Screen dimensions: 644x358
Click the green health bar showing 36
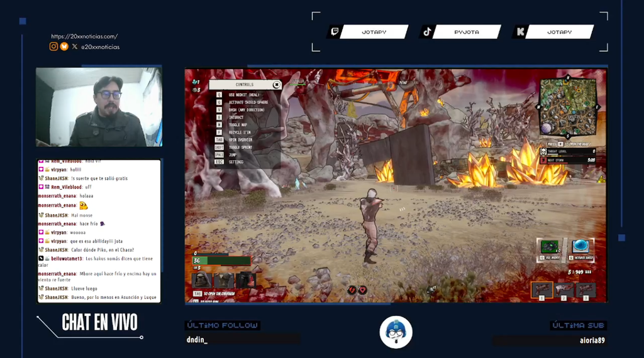pos(221,261)
